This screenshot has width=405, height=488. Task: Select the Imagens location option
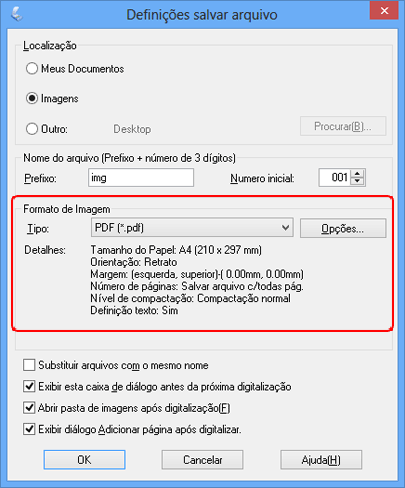click(32, 98)
